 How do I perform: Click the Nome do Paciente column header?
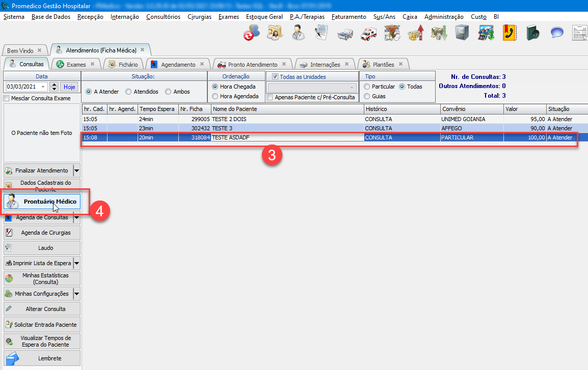(x=287, y=109)
